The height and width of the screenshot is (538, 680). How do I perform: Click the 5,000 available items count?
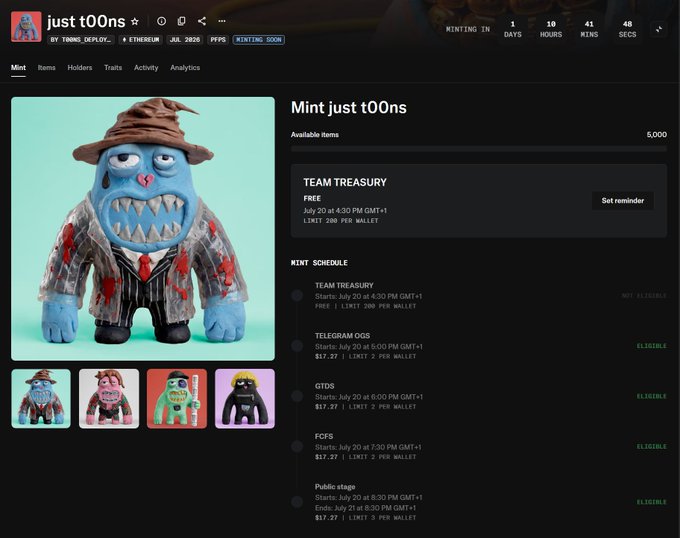657,135
